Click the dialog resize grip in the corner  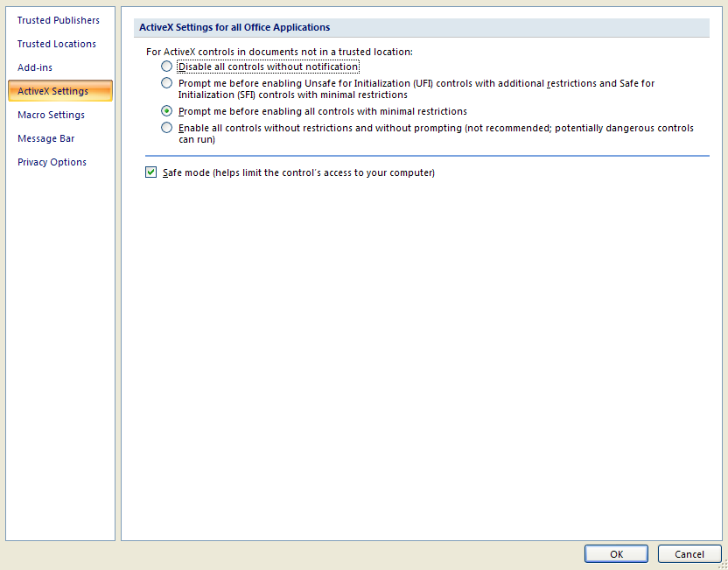coord(723,565)
